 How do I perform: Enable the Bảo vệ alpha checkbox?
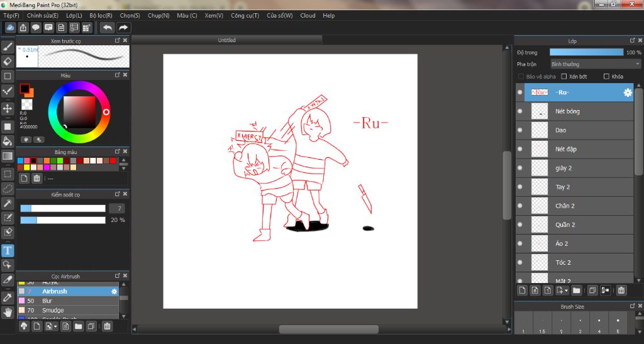521,76
